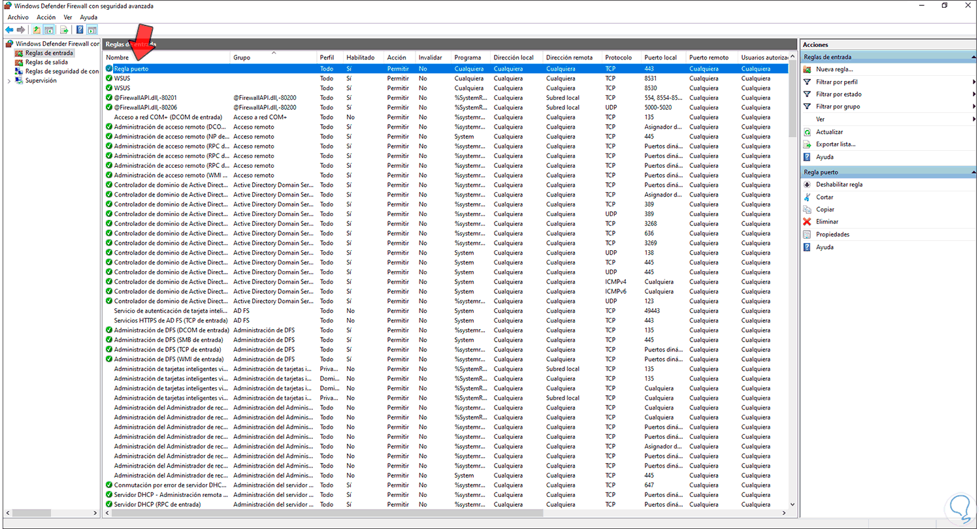Click the green check beside @FirewallAPI.dll,-80201
Image resolution: width=980 pixels, height=529 pixels.
point(109,97)
